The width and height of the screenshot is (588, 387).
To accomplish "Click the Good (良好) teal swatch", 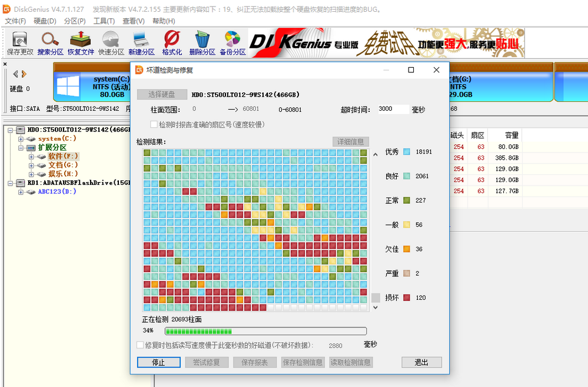I will pyautogui.click(x=407, y=176).
